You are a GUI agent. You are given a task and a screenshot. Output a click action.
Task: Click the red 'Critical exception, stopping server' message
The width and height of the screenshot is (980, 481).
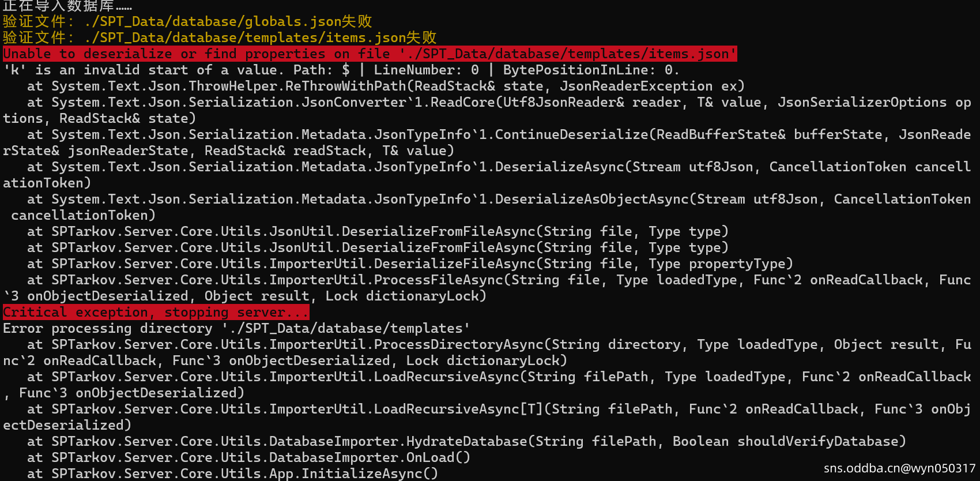point(156,312)
